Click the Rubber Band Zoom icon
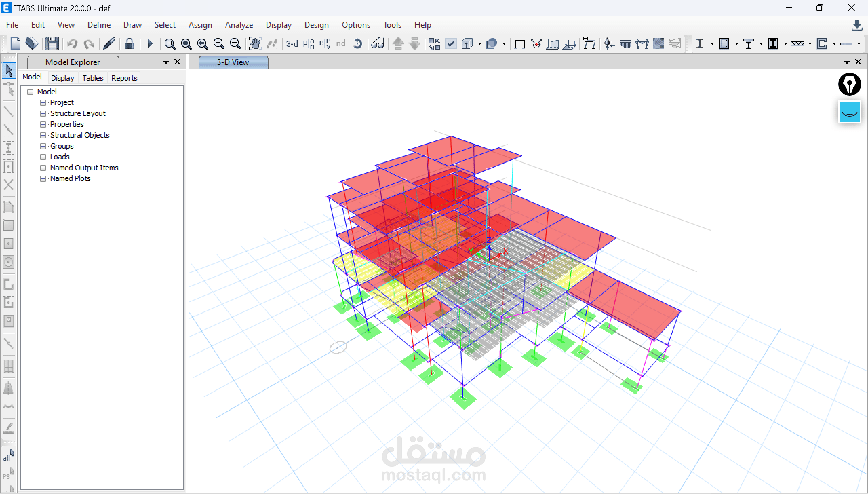This screenshot has height=494, width=868. 170,44
